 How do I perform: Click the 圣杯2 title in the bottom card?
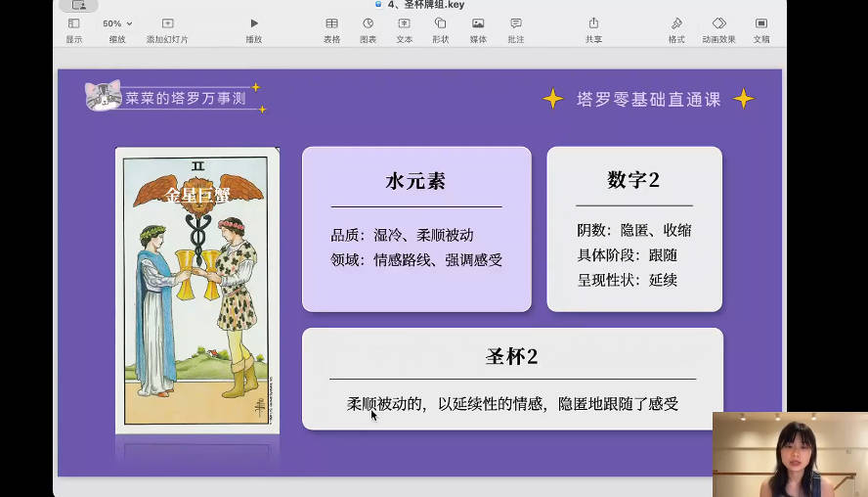[x=512, y=357]
